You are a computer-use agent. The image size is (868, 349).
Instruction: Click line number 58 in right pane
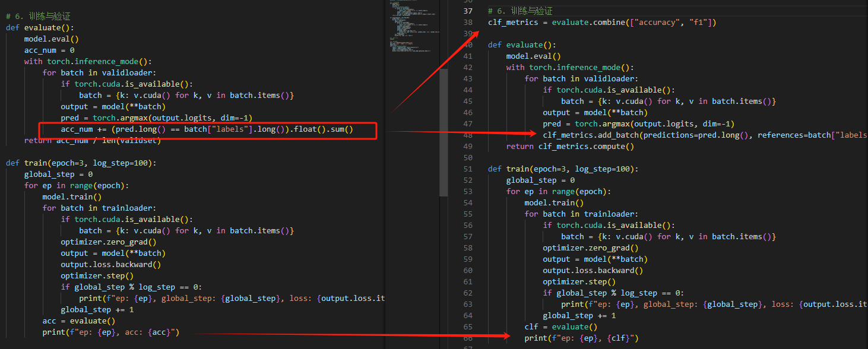tap(467, 248)
